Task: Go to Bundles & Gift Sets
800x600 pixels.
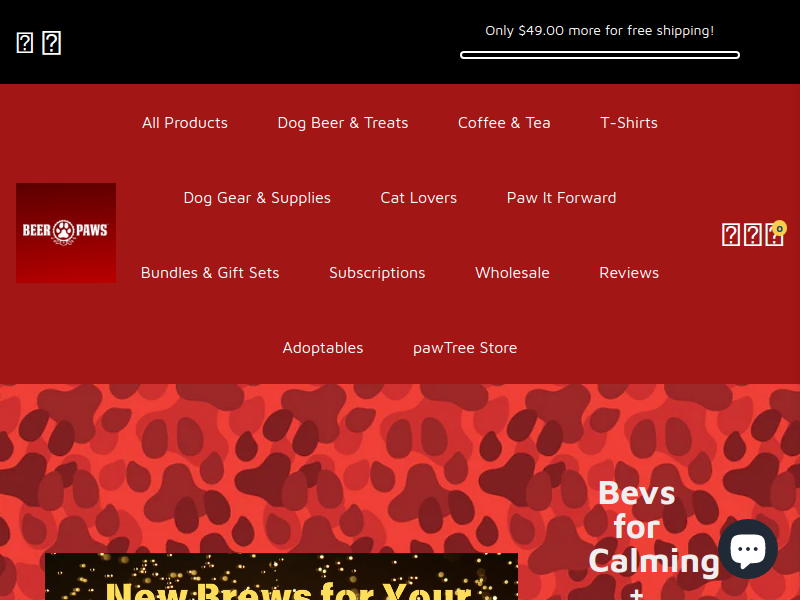Action: tap(210, 272)
